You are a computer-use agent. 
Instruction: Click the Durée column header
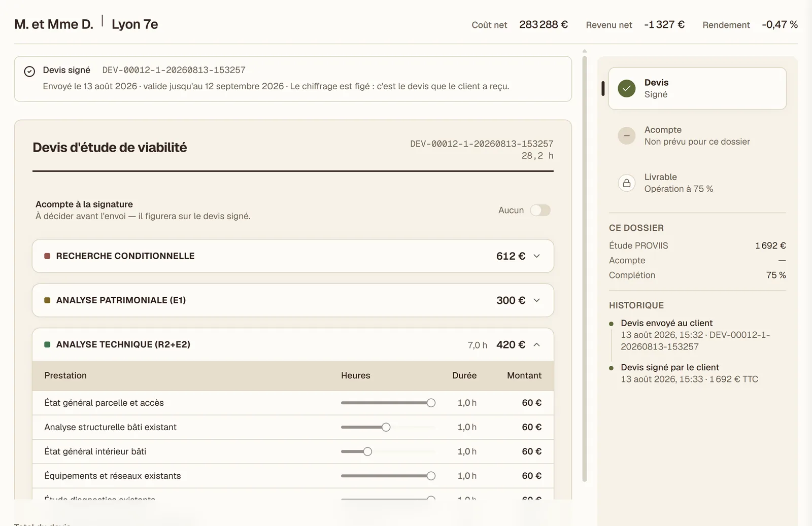pyautogui.click(x=464, y=375)
